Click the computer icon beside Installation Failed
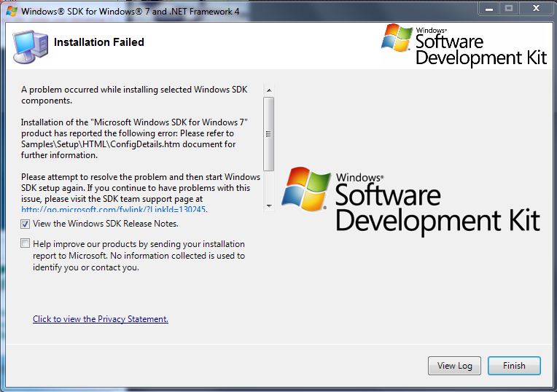The width and height of the screenshot is (557, 392). [30, 46]
